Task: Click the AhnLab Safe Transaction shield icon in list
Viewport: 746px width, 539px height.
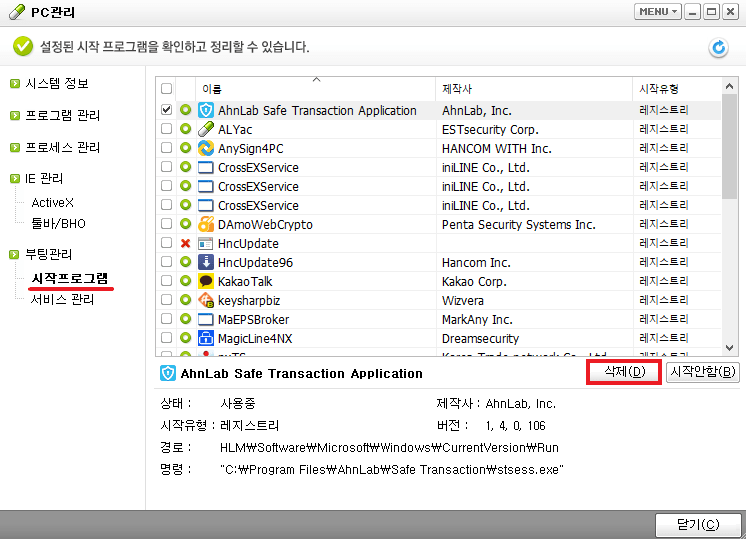Action: 206,110
